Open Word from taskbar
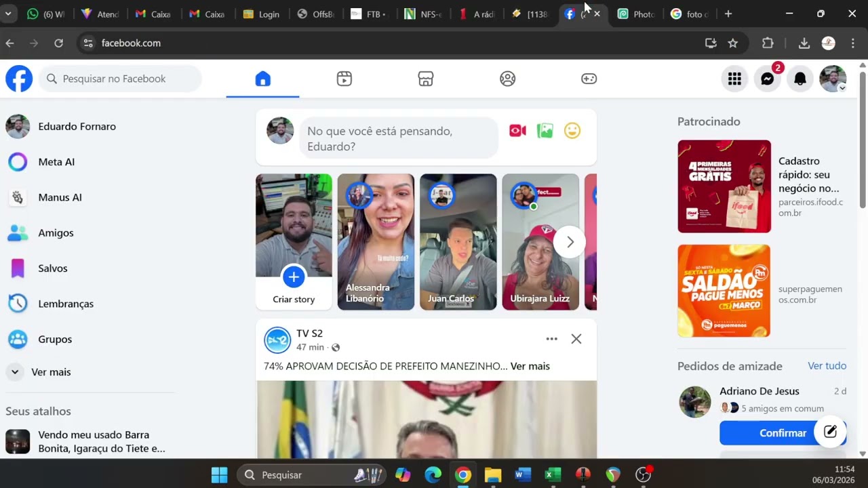Viewport: 868px width, 488px height. pos(523,475)
